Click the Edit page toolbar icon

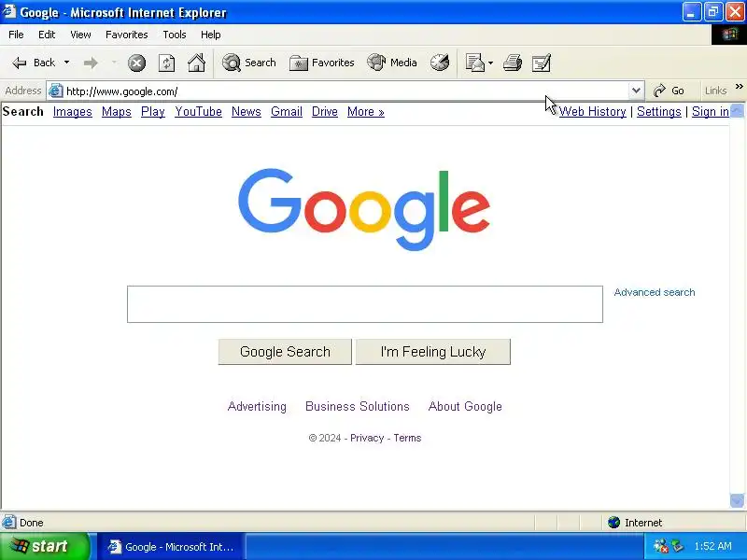point(542,63)
